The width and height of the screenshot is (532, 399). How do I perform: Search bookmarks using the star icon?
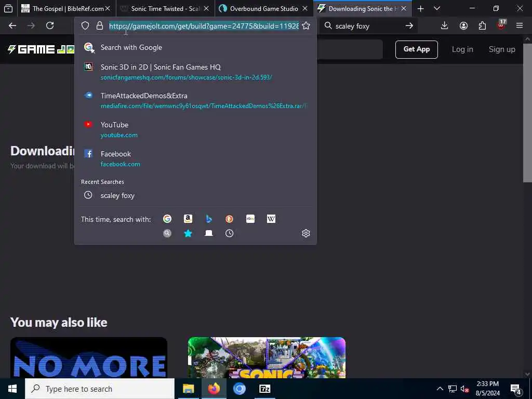[188, 233]
